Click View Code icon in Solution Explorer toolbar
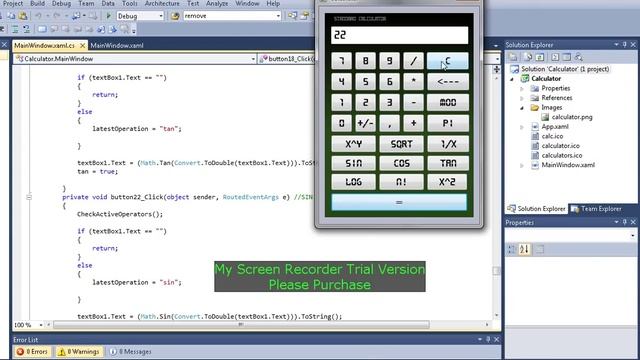Screen dimensions: 640x360 (555, 57)
